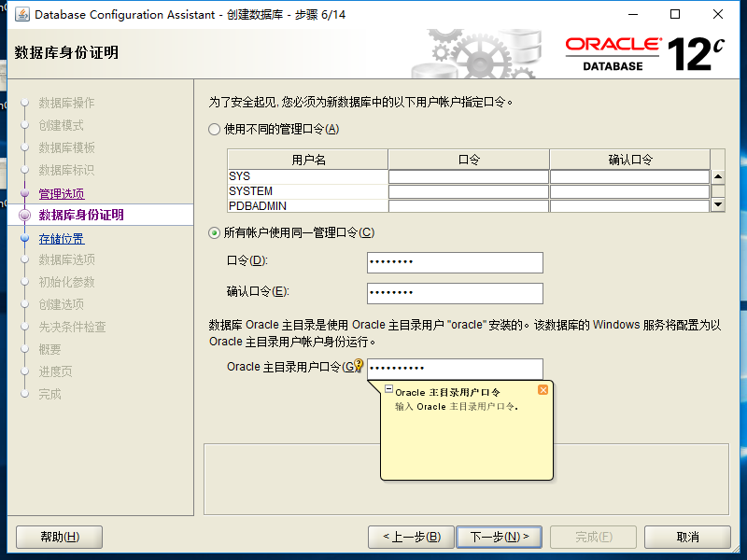Click the 创建模式 step in sidebar
Viewport: 747px width, 560px height.
(x=61, y=125)
